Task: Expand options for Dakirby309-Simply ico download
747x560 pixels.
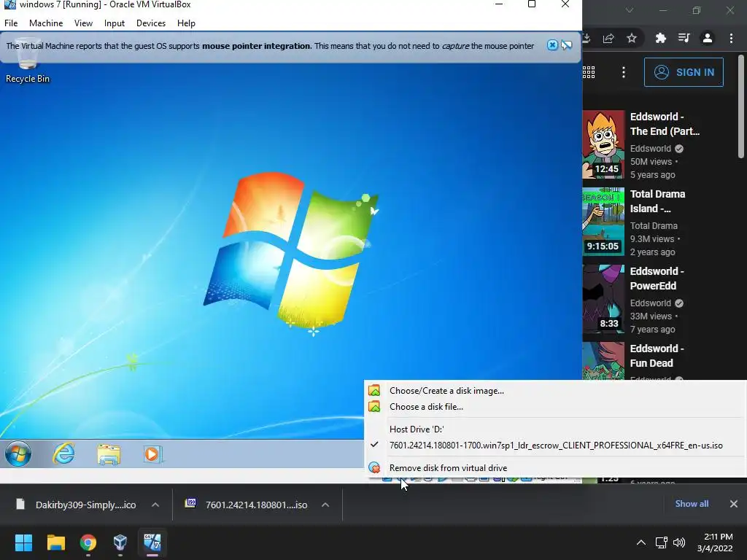Action: tap(155, 505)
